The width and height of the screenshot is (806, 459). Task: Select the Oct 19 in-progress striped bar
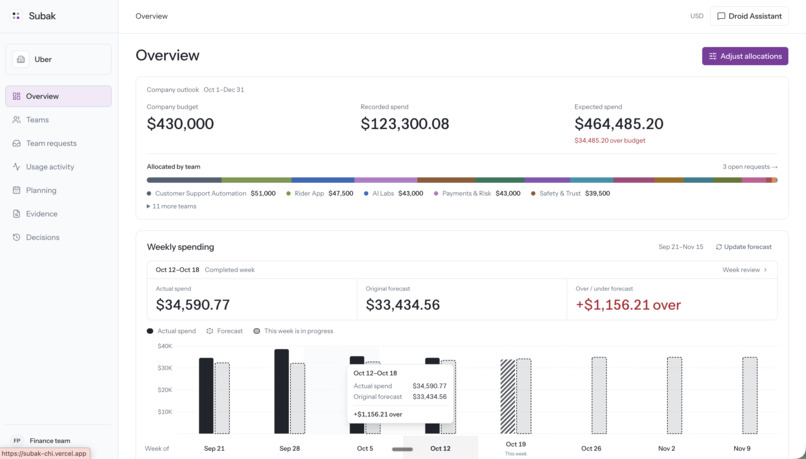pyautogui.click(x=508, y=396)
